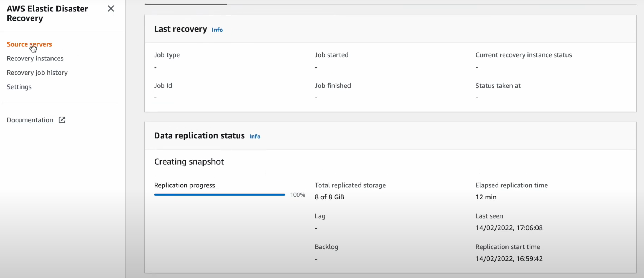
Task: Open Info link next to Data replication status
Action: (x=255, y=137)
